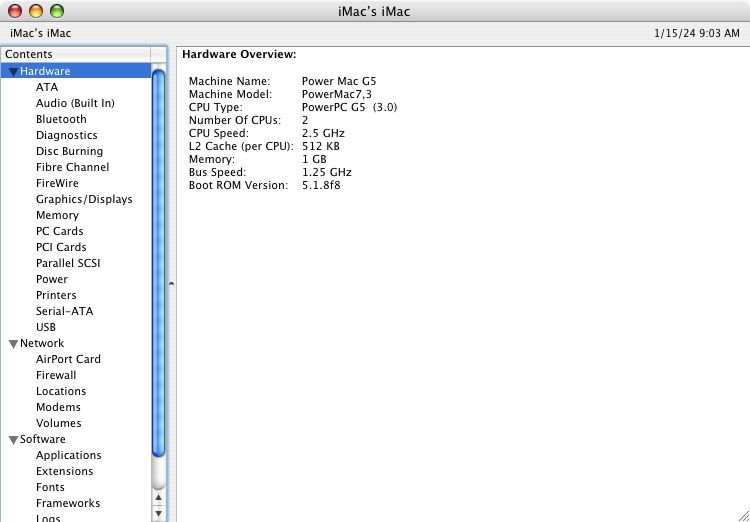Open the AirPort Card entry
This screenshot has width=750, height=522.
click(68, 359)
